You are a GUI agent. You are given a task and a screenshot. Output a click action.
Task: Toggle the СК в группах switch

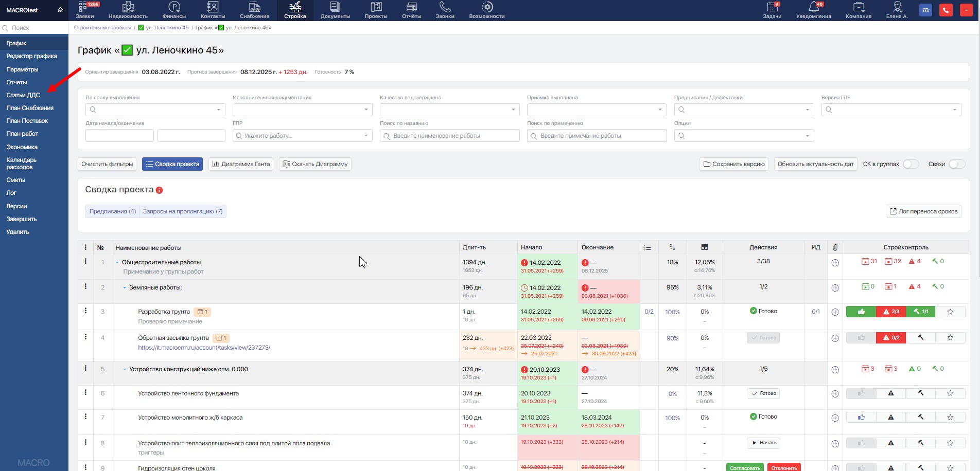[x=910, y=164]
